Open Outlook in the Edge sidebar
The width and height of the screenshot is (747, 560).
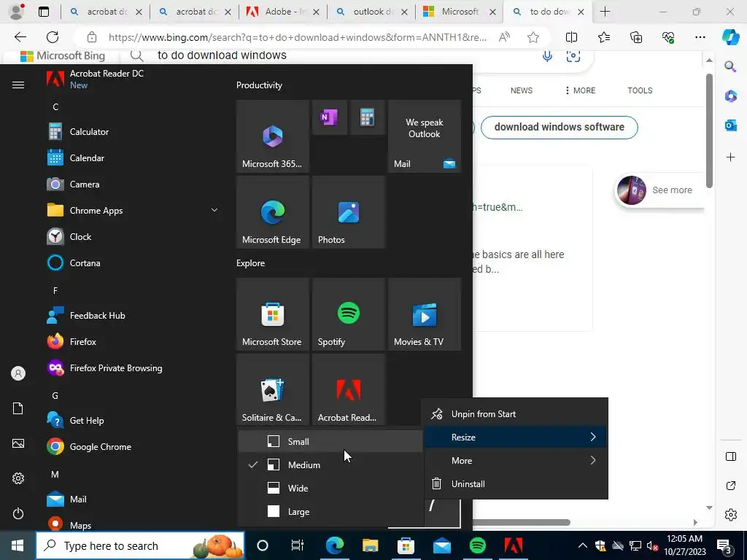pyautogui.click(x=731, y=125)
